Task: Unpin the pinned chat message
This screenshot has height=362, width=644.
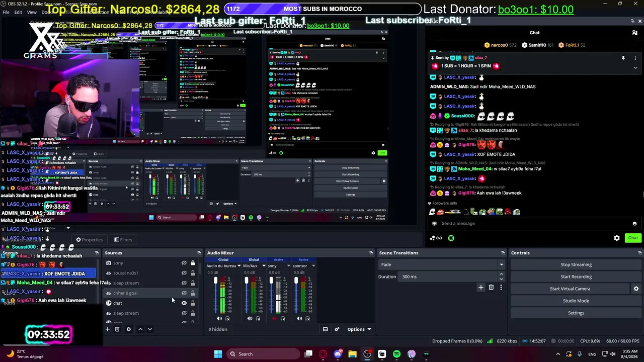Action: coord(623,58)
